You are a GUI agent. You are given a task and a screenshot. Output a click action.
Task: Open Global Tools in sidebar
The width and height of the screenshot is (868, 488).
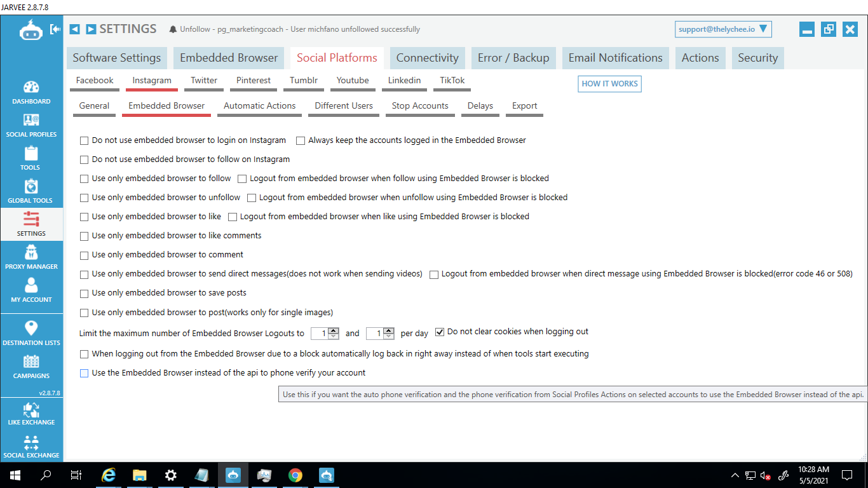[x=31, y=191]
